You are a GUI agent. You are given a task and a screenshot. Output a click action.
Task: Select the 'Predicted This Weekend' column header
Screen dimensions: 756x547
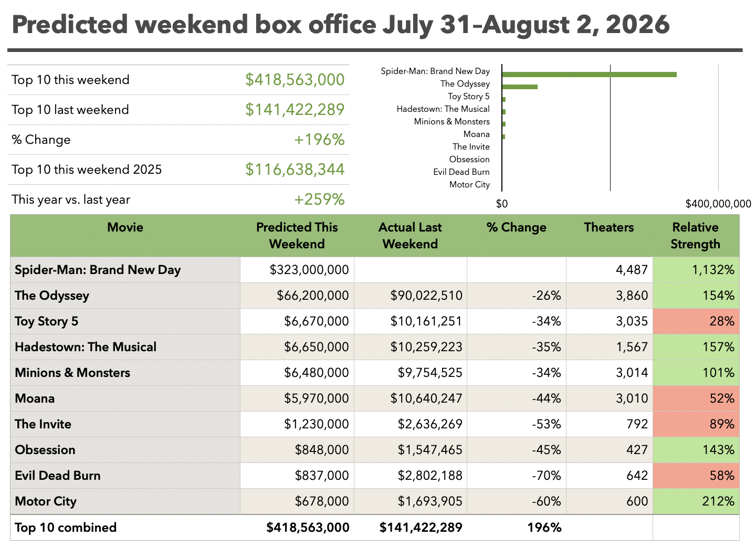(297, 236)
